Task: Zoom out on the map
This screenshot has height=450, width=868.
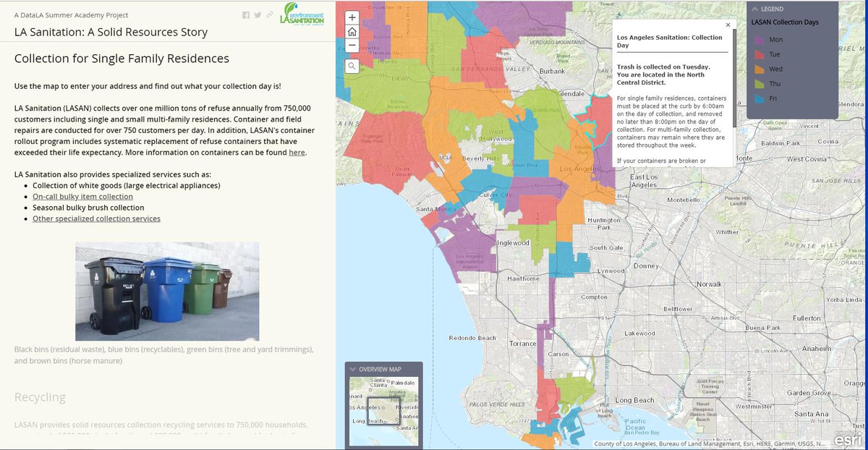Action: pyautogui.click(x=352, y=45)
